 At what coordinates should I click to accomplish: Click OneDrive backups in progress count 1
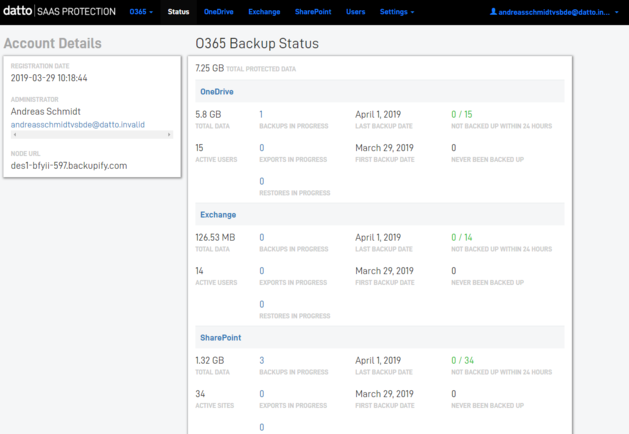(261, 114)
